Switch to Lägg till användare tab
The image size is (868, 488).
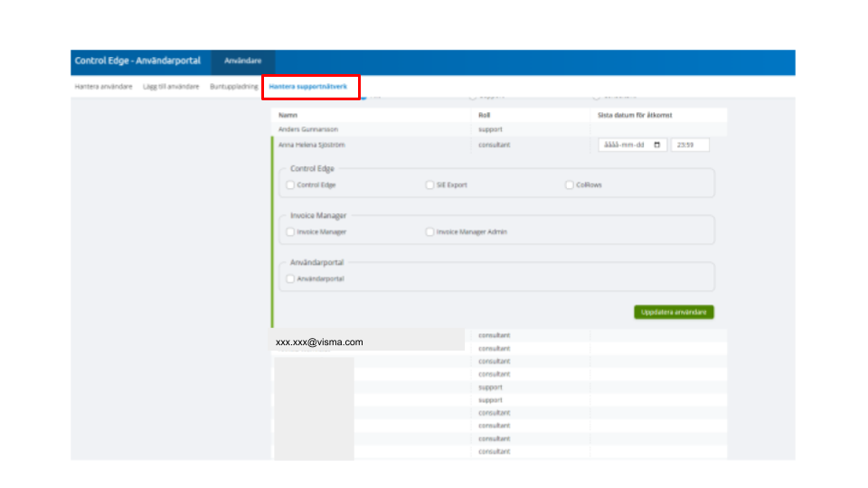coord(171,87)
